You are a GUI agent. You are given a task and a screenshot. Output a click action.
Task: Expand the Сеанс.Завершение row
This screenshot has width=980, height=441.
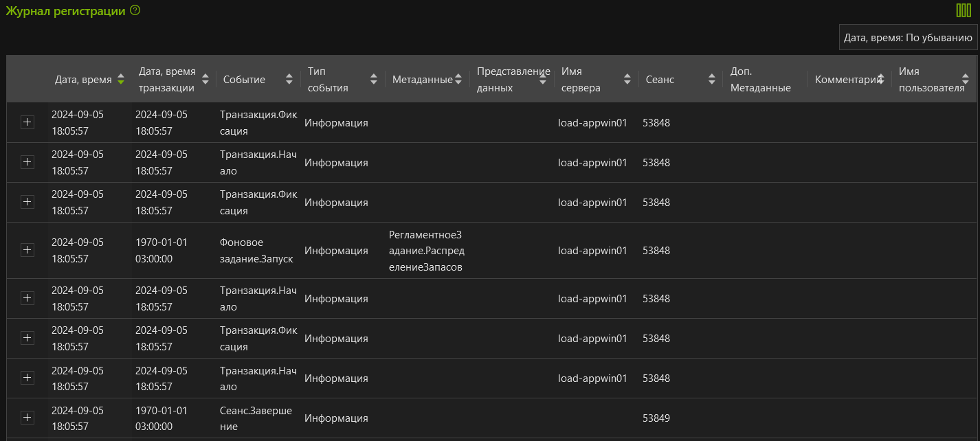[x=27, y=418]
